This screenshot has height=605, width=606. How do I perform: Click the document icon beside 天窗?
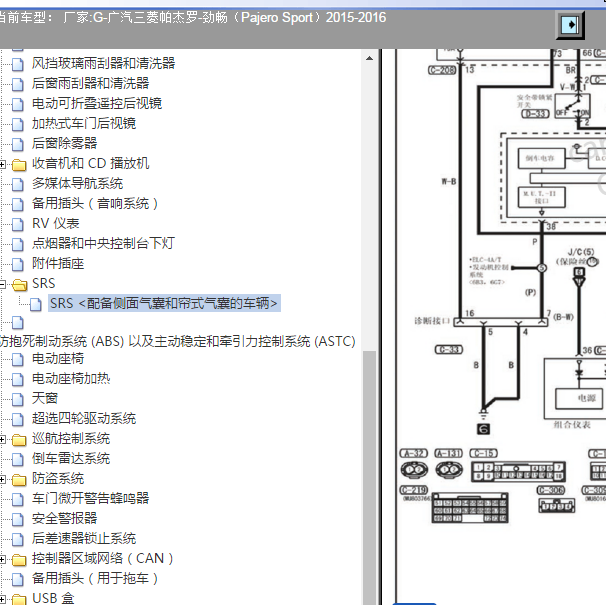point(18,399)
